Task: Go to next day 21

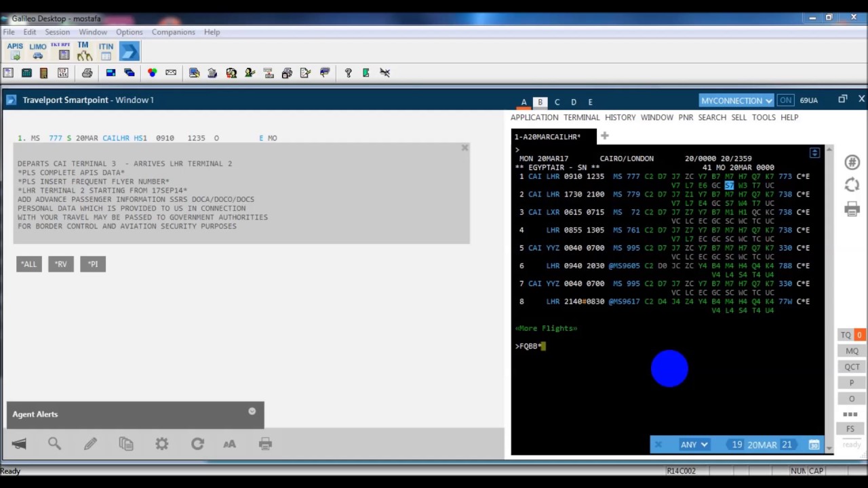Action: [787, 445]
